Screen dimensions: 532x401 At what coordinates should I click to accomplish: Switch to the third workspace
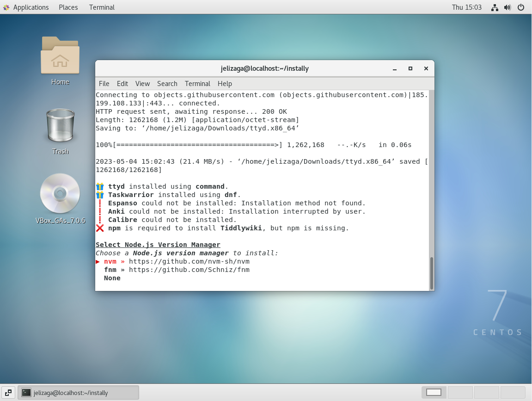(x=486, y=392)
